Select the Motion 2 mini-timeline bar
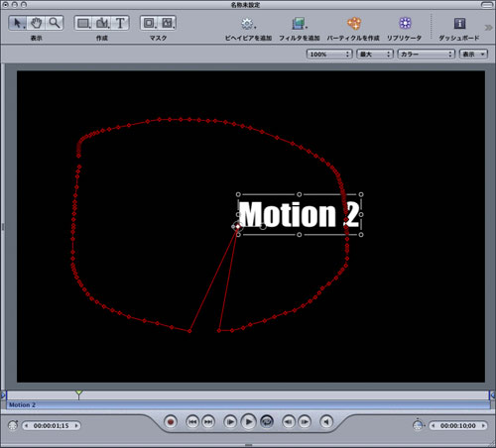This screenshot has height=448, width=496. point(248,405)
